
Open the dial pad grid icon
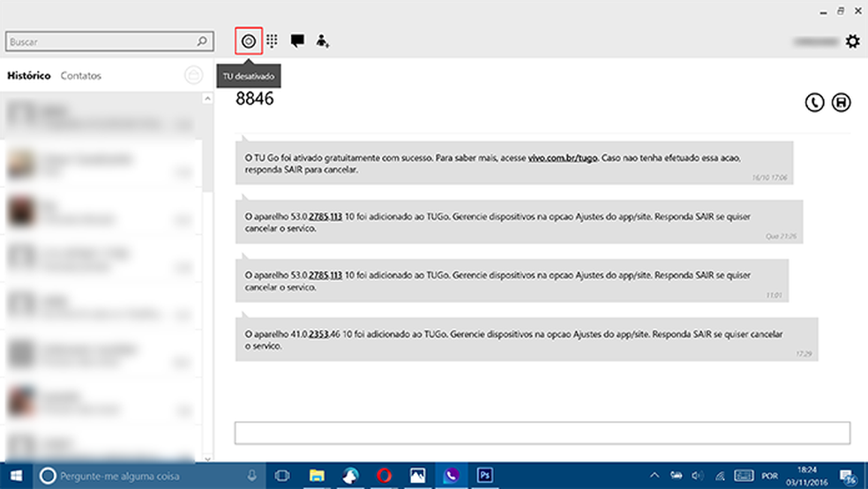pyautogui.click(x=272, y=41)
